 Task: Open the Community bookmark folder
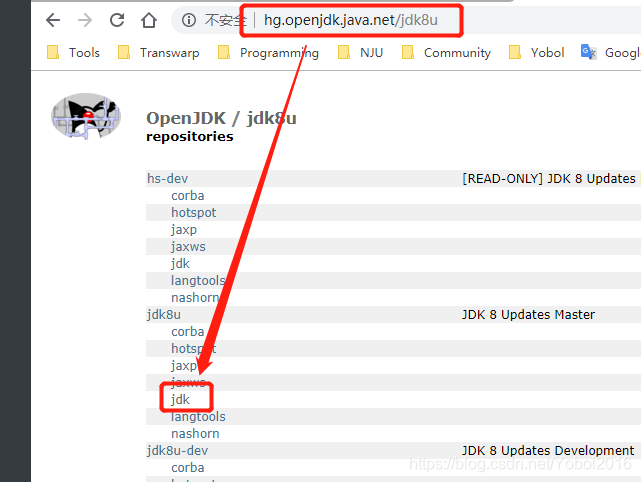pyautogui.click(x=446, y=52)
